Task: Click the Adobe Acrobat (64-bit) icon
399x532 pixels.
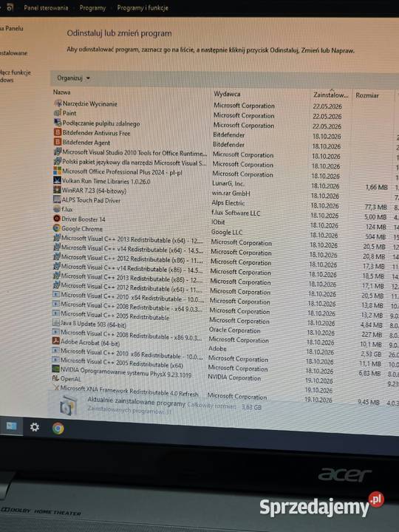Action: coord(55,341)
